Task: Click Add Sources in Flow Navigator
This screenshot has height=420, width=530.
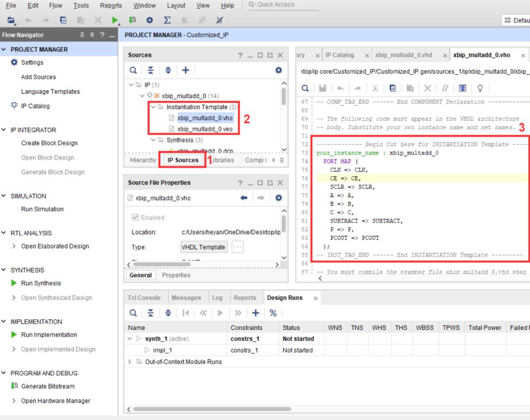Action: 38,77
